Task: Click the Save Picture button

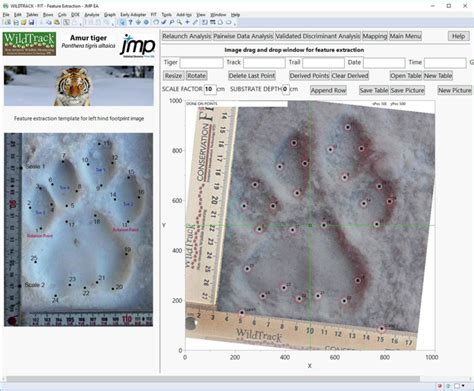Action: coord(407,90)
